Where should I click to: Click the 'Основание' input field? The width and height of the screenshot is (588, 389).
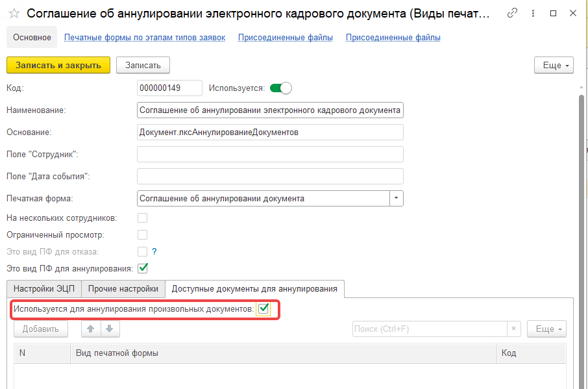pos(270,132)
